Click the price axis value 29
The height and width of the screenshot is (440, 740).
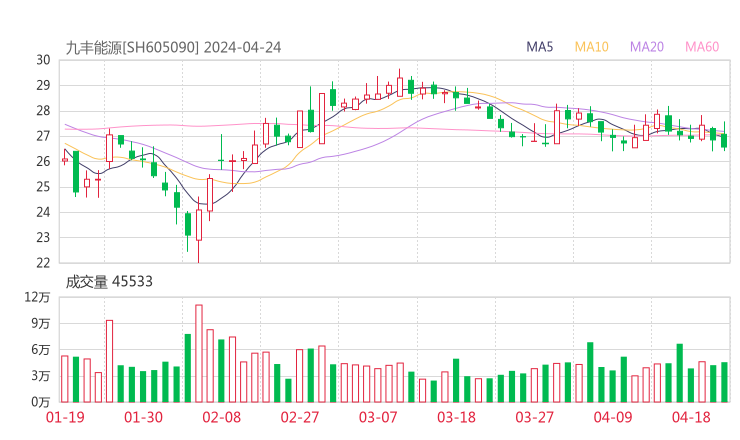pyautogui.click(x=43, y=85)
